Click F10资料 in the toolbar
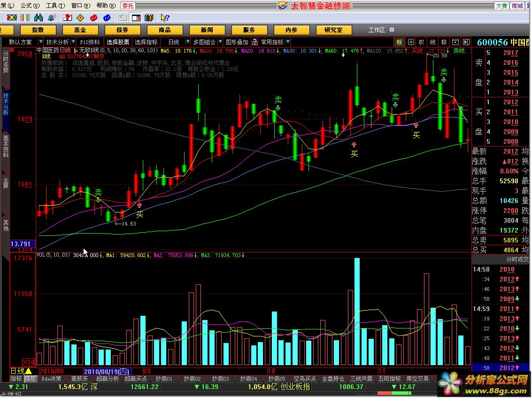 click(90, 42)
